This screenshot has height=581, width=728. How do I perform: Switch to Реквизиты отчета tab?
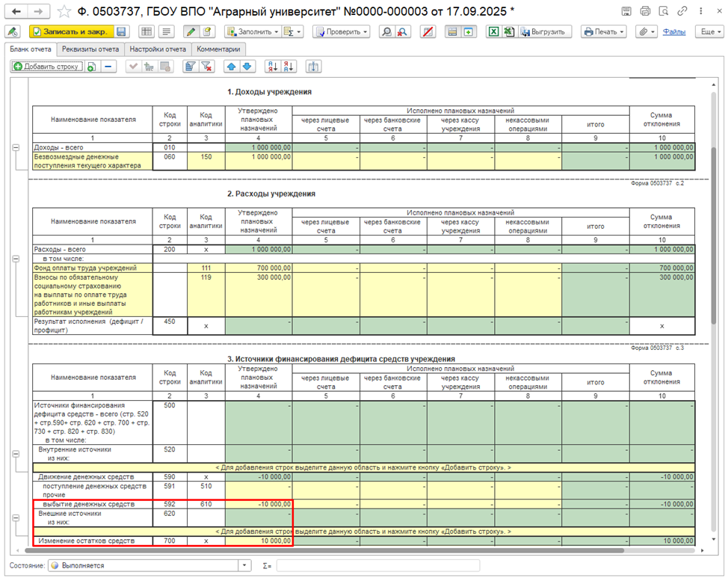pyautogui.click(x=90, y=49)
